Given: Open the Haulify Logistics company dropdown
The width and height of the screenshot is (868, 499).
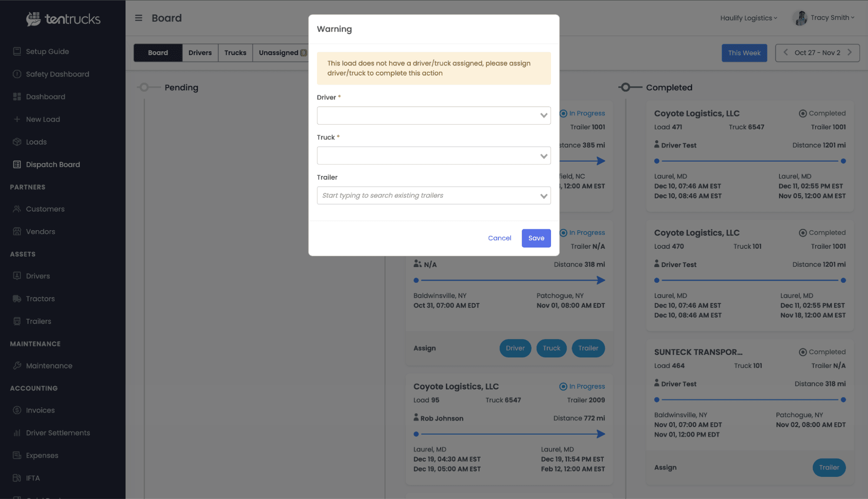Looking at the screenshot, I should pyautogui.click(x=748, y=18).
